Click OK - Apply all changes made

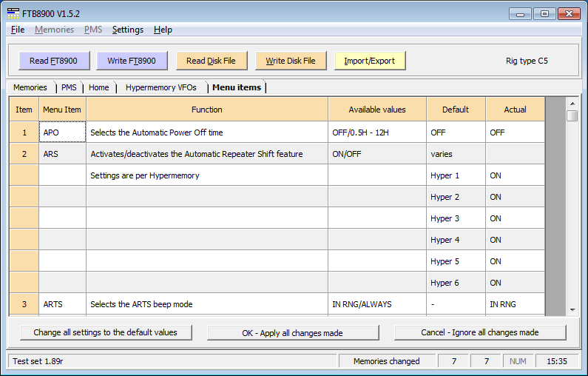coord(292,332)
